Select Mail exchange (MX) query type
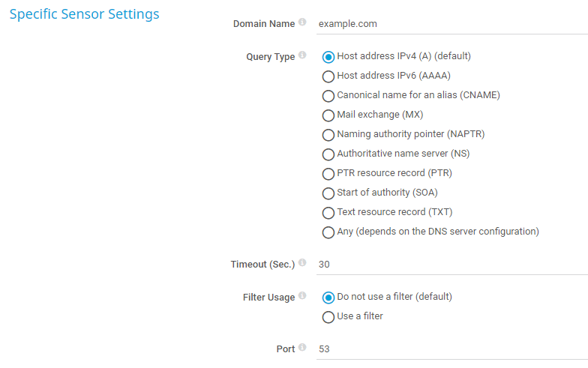This screenshot has width=588, height=368. tap(328, 115)
